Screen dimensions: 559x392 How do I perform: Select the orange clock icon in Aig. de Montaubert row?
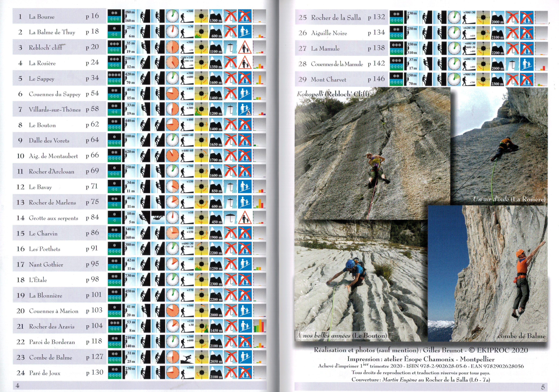tap(172, 156)
